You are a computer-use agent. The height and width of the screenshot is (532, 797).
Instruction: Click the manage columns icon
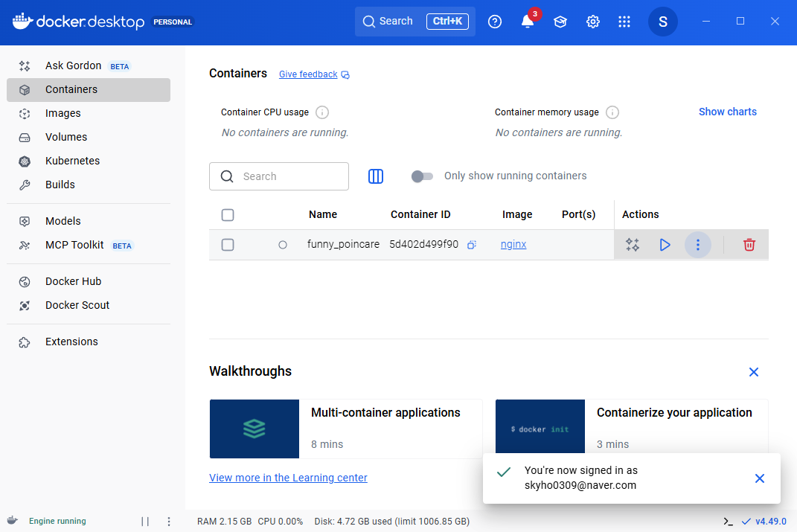tap(376, 176)
